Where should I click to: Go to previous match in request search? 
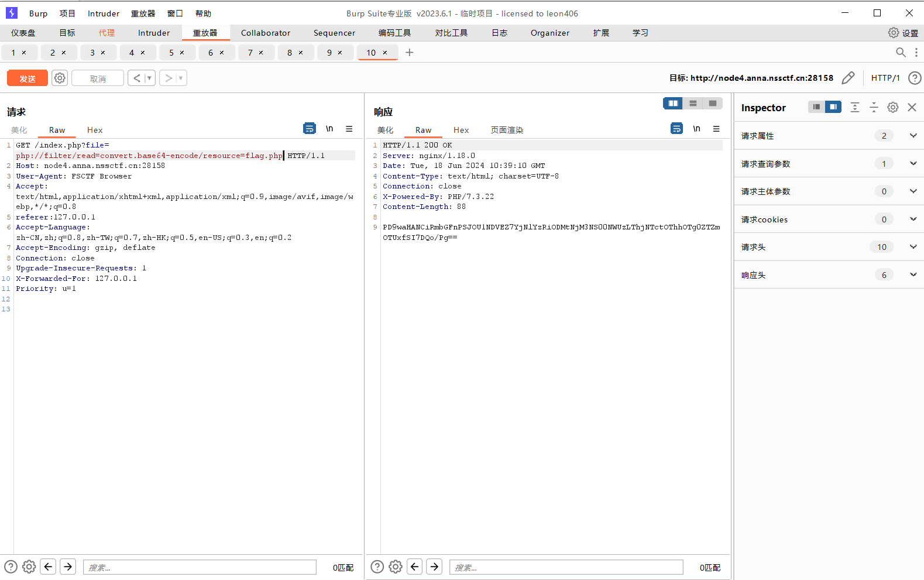coord(49,567)
